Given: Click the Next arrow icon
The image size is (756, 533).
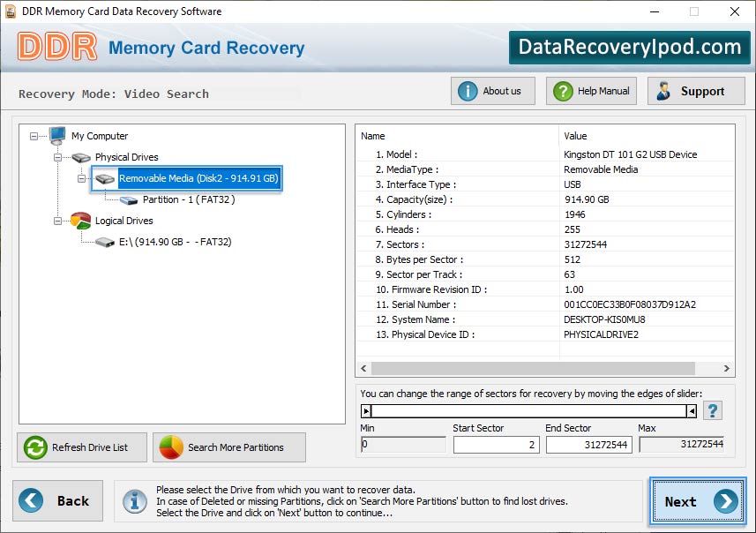Looking at the screenshot, I should coord(726,501).
